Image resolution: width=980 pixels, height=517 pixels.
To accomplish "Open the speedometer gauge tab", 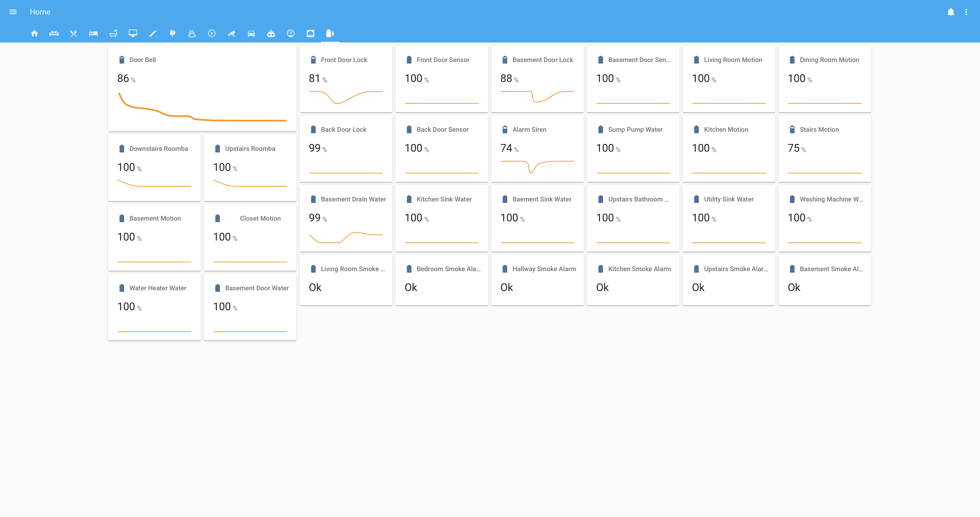I will pos(291,34).
